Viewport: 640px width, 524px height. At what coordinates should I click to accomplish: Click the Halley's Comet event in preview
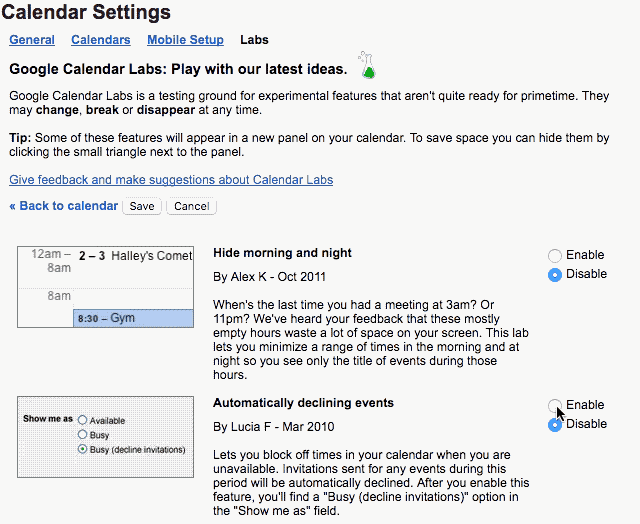tap(134, 256)
